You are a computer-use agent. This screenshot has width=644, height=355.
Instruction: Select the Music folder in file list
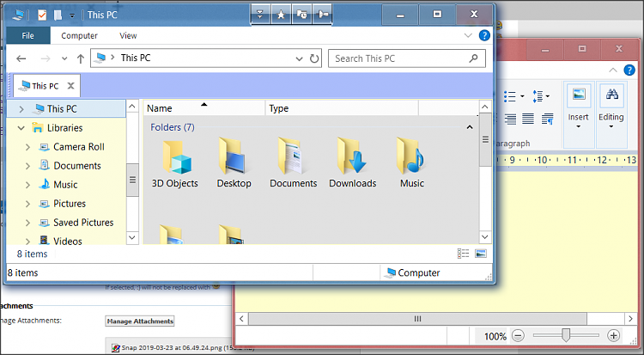tap(412, 163)
